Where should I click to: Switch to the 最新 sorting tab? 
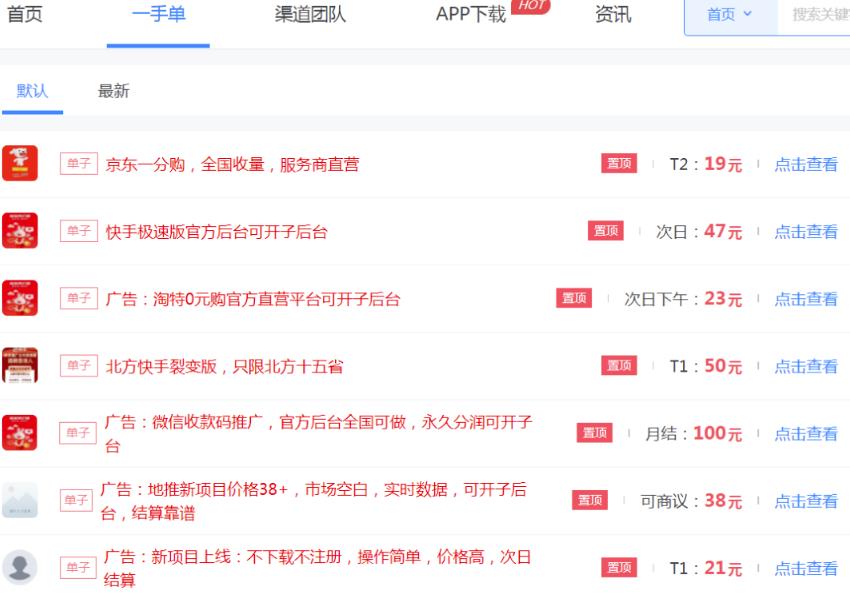click(x=113, y=91)
